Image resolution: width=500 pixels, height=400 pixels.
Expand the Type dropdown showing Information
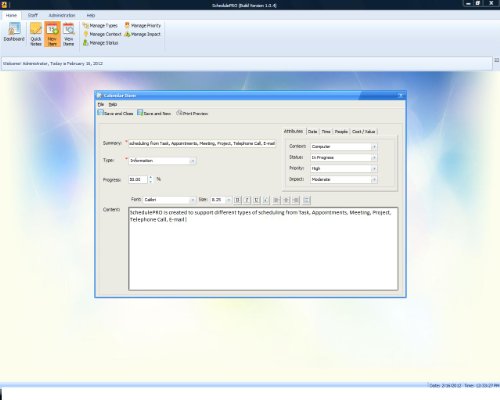[x=192, y=161]
